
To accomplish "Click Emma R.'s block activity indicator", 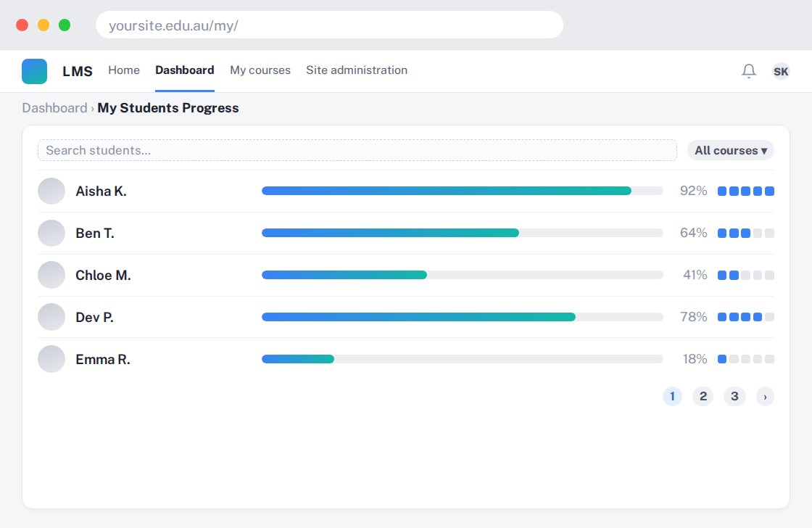I will tap(746, 359).
